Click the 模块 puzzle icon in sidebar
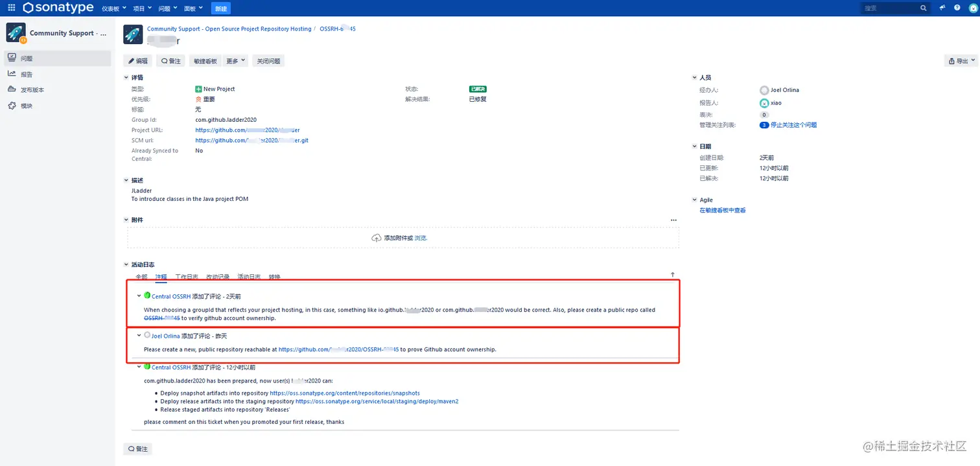980x466 pixels. point(12,106)
